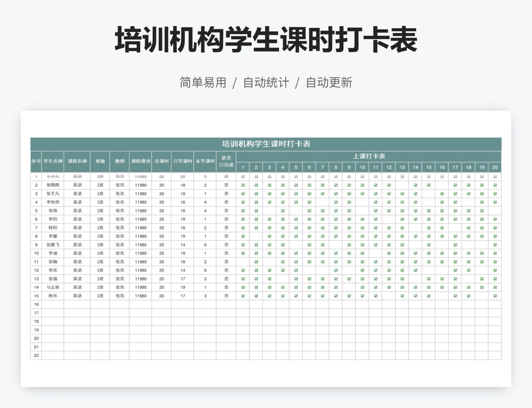Uncheck lesson 2 attendance for 韩阳
532x408 pixels.
tap(256, 228)
